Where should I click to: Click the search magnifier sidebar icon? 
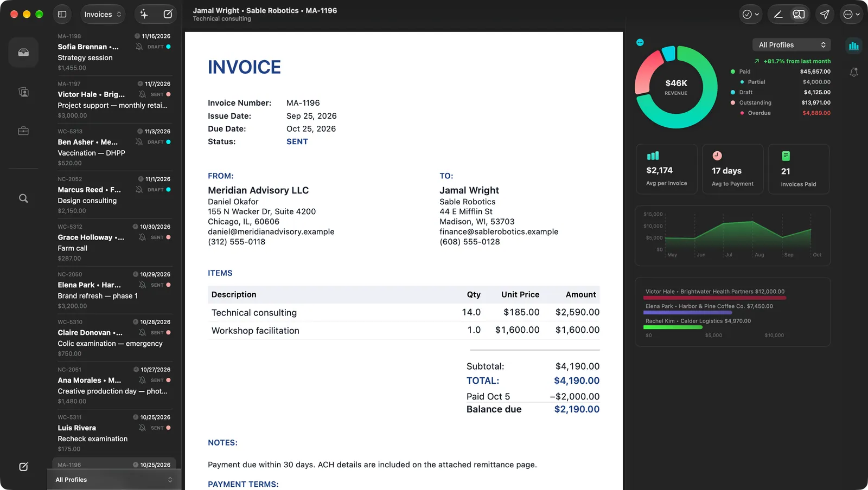pyautogui.click(x=23, y=198)
